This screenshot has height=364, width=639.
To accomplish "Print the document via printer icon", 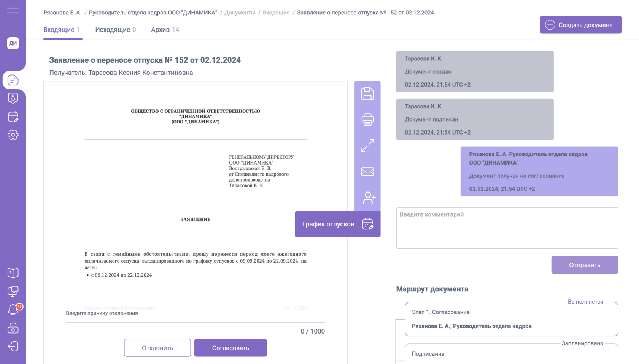I will pos(367,120).
